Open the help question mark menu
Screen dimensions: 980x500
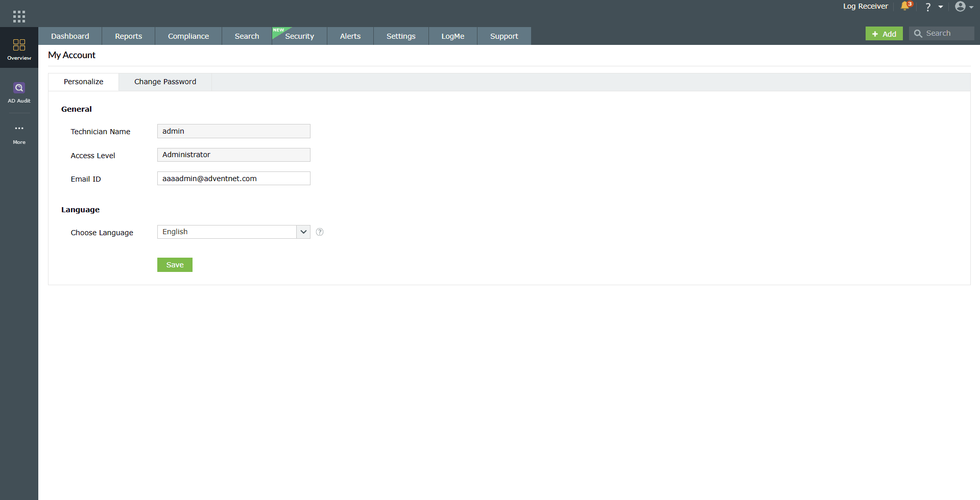(928, 7)
